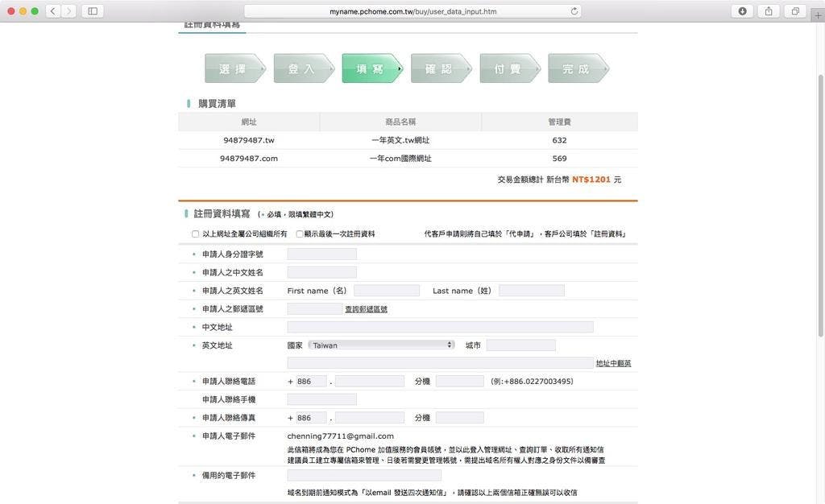
Task: Click the 完成 step arrow
Action: [578, 68]
